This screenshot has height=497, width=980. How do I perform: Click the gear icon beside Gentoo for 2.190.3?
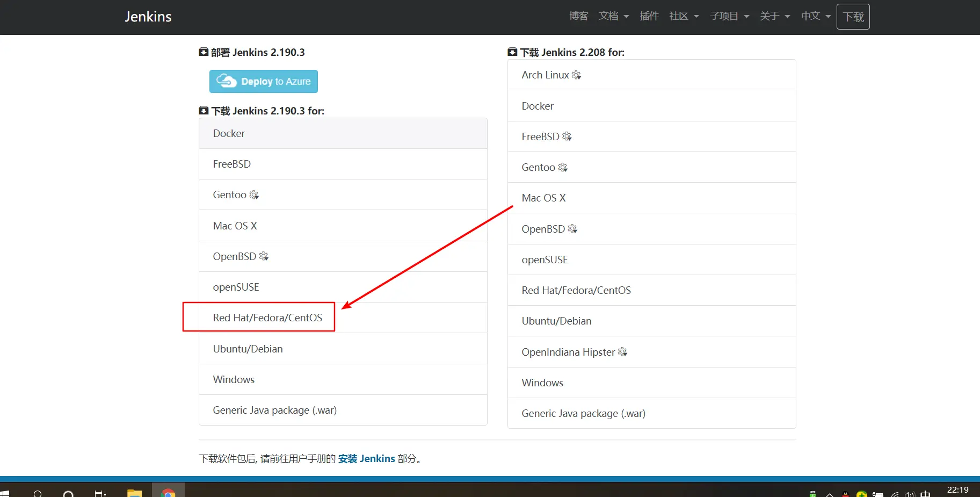pos(254,195)
